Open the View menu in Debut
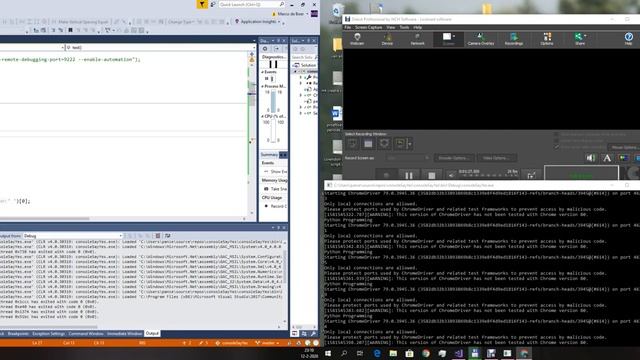Viewport: 640px width, 360px height. 391,27
